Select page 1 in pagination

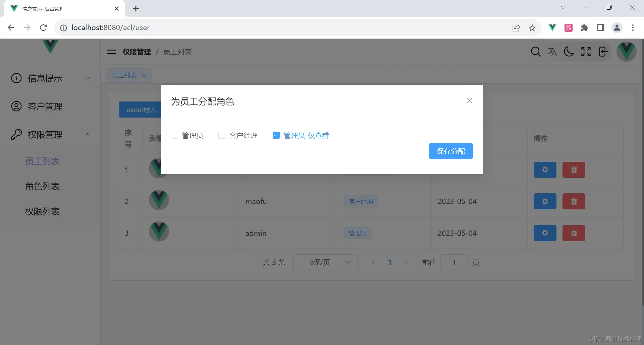[390, 262]
